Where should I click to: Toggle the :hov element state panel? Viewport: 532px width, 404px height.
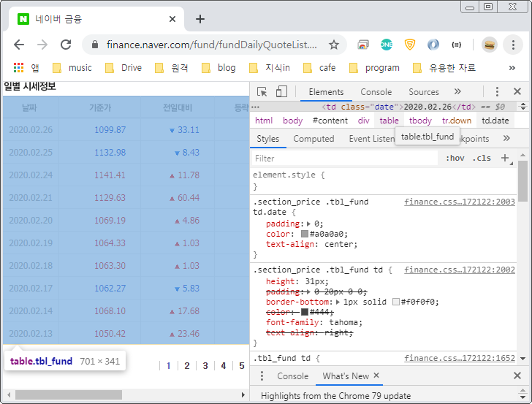455,158
